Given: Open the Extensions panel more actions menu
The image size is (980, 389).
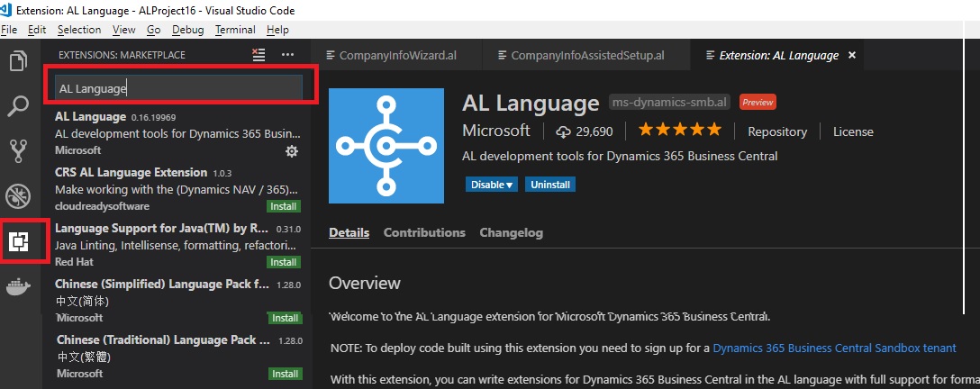Looking at the screenshot, I should click(x=288, y=55).
